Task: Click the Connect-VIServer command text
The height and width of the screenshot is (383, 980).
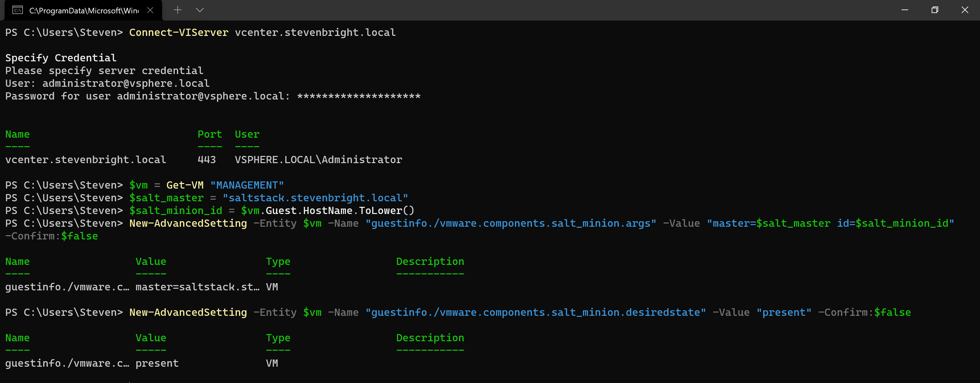Action: [x=179, y=33]
